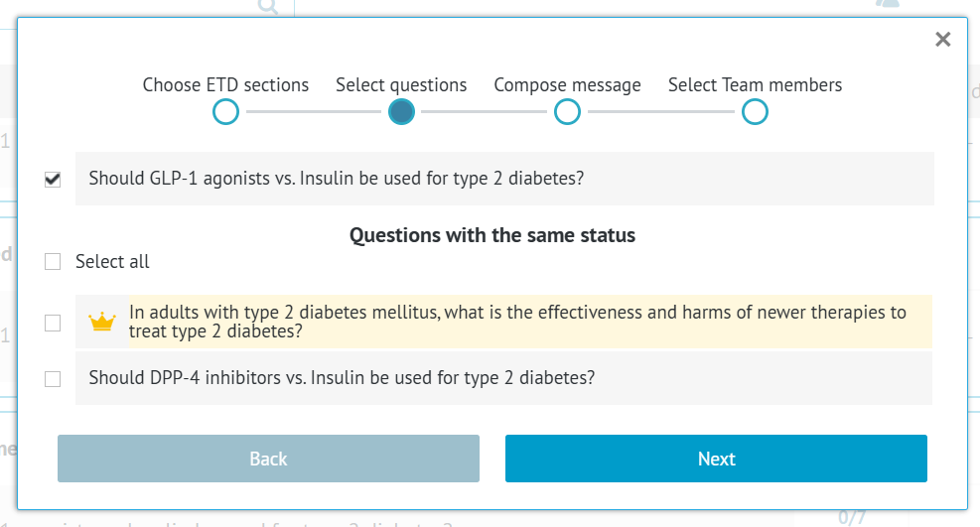Click the highlighted newer therapies question text

coord(517,322)
